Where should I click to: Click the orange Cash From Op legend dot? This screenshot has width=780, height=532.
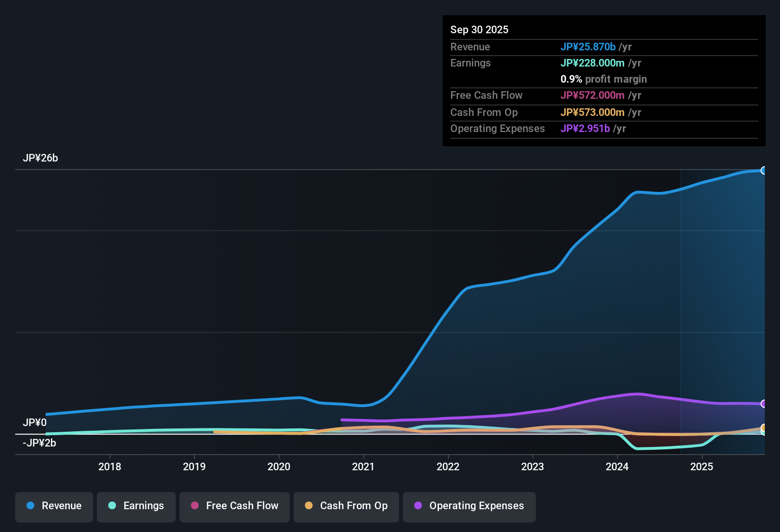[x=309, y=506]
